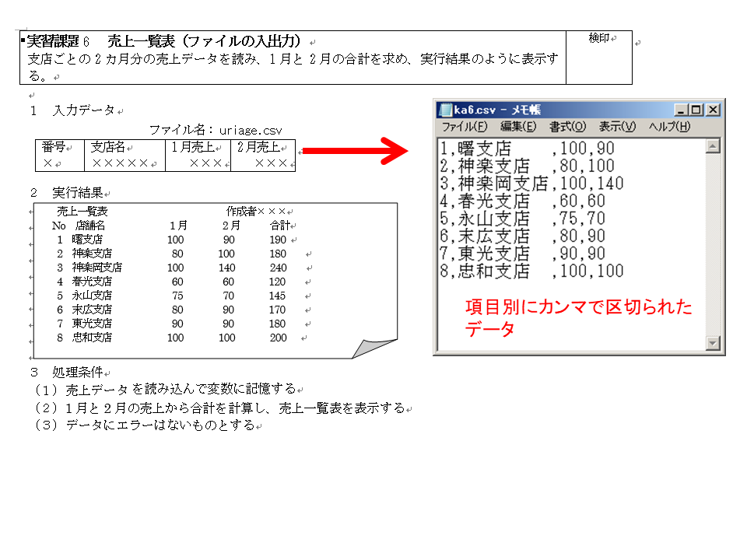Open the ファイル(F) menu in Notepad
The height and width of the screenshot is (560, 747).
coord(465,127)
